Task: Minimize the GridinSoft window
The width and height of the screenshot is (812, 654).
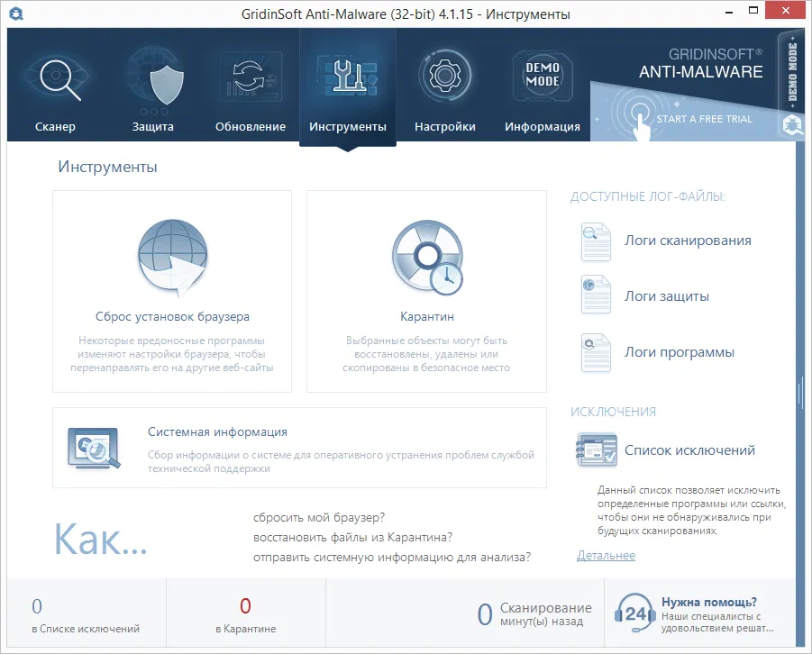Action: [729, 12]
